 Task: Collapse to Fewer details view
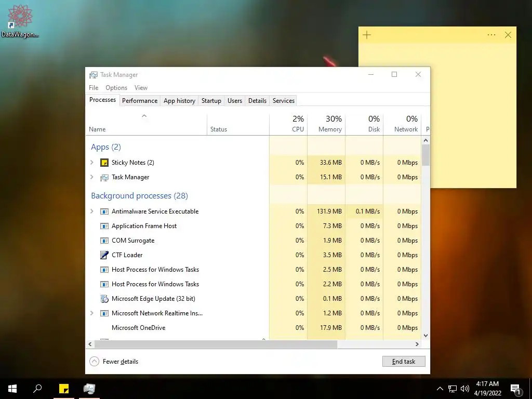pyautogui.click(x=114, y=362)
